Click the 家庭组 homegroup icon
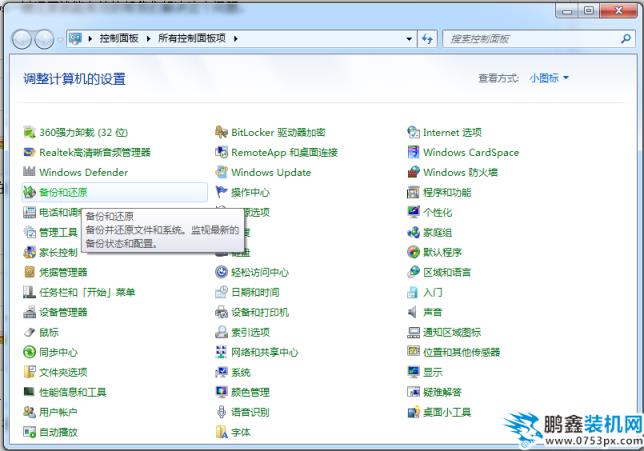The image size is (644, 451). click(413, 232)
